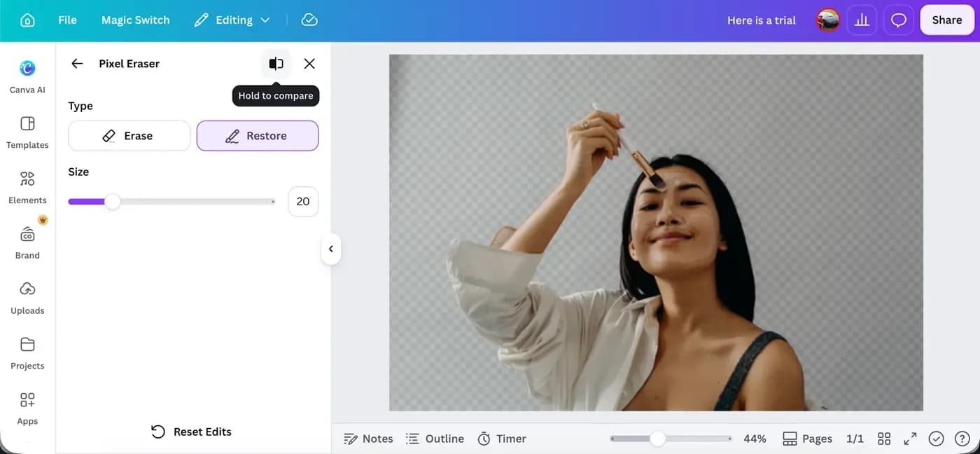Open the Projects sidebar tab

(x=27, y=353)
